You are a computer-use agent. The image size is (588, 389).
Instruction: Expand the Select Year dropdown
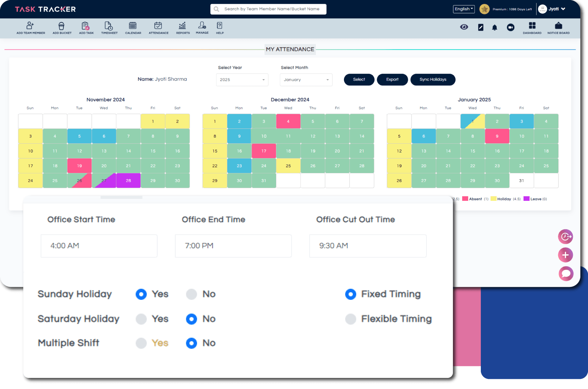pyautogui.click(x=242, y=80)
